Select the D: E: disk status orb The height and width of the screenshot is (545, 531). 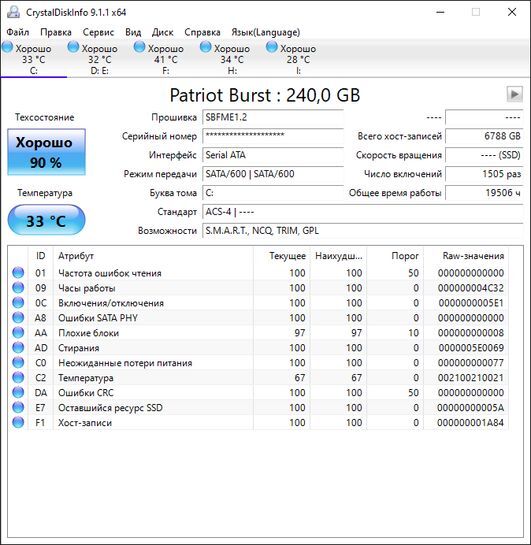73,47
